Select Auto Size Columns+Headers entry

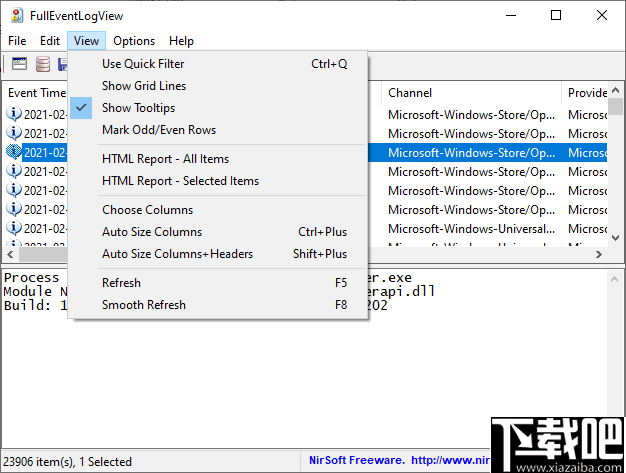click(218, 254)
